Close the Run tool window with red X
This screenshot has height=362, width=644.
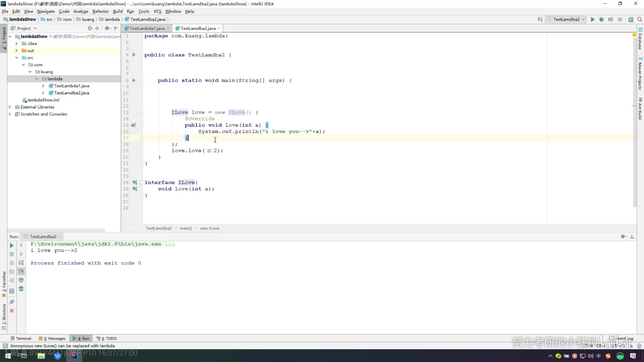(12, 310)
